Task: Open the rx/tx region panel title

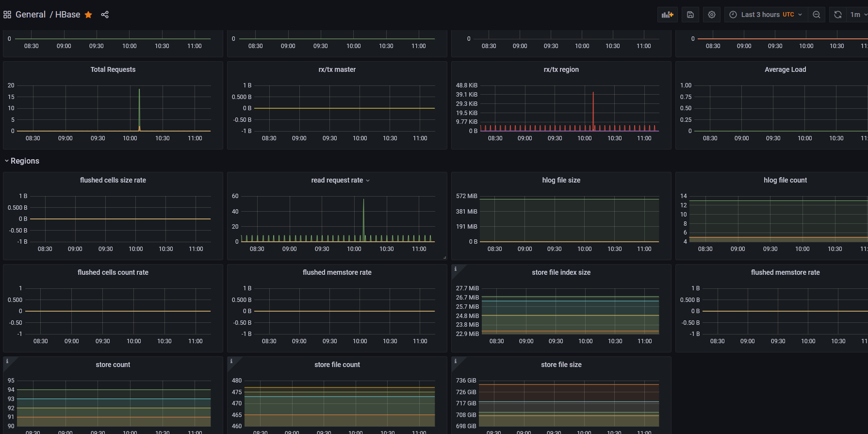Action: tap(561, 69)
